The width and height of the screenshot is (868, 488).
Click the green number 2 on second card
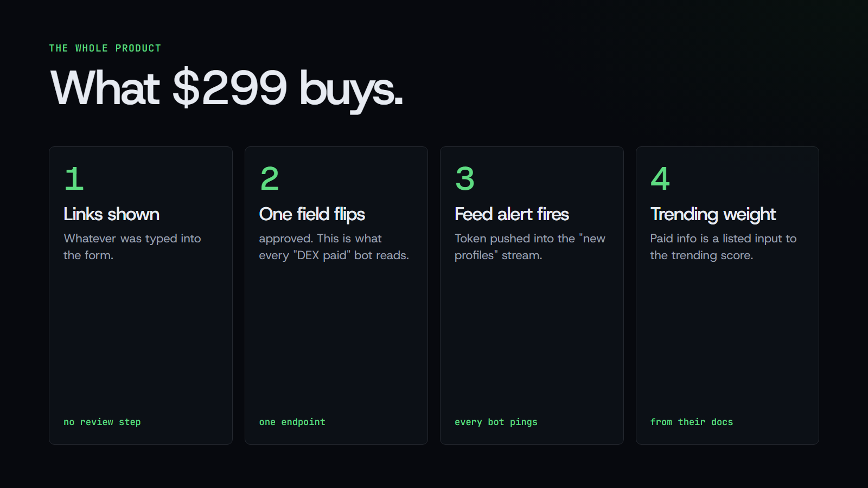[270, 179]
